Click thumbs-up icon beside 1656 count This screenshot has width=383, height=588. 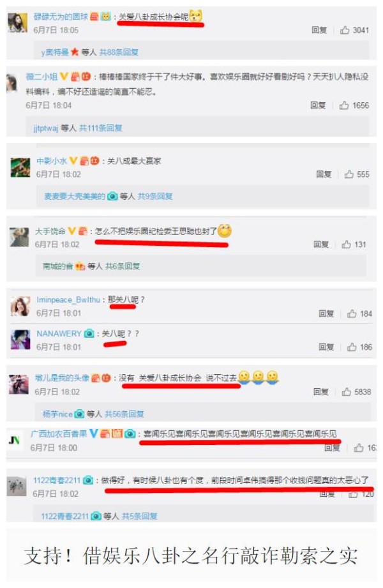[343, 105]
